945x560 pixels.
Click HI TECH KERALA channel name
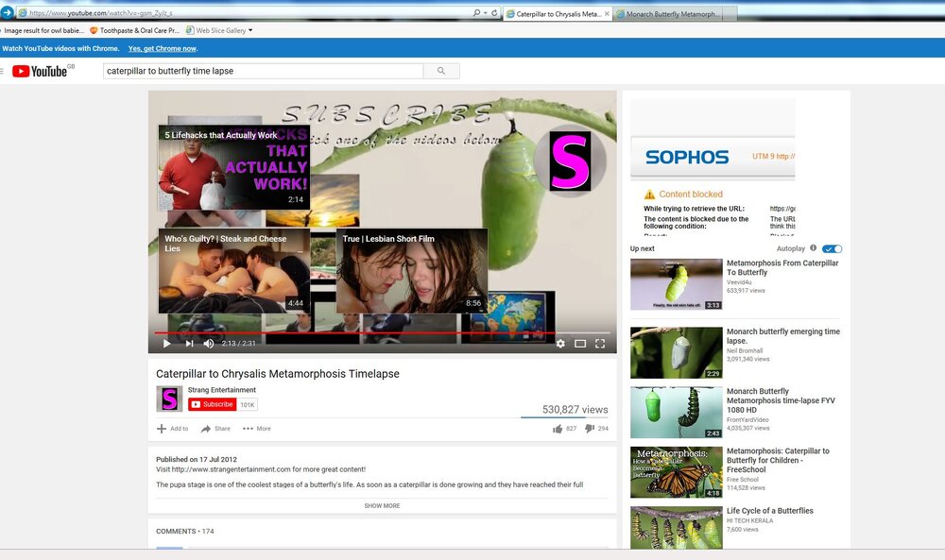click(749, 520)
